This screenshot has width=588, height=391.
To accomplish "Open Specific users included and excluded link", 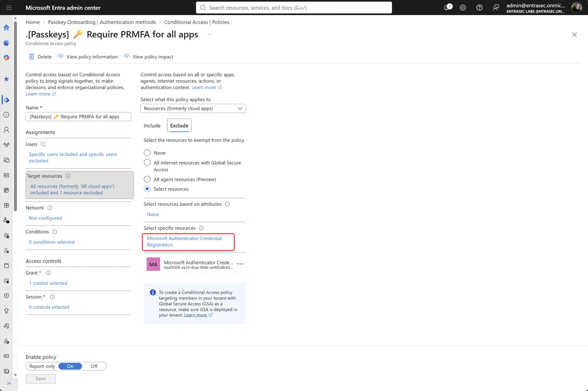I will [x=73, y=157].
